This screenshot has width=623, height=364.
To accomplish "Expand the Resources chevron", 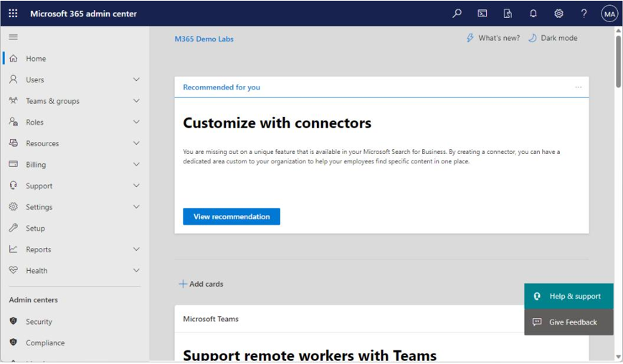I will coord(136,143).
